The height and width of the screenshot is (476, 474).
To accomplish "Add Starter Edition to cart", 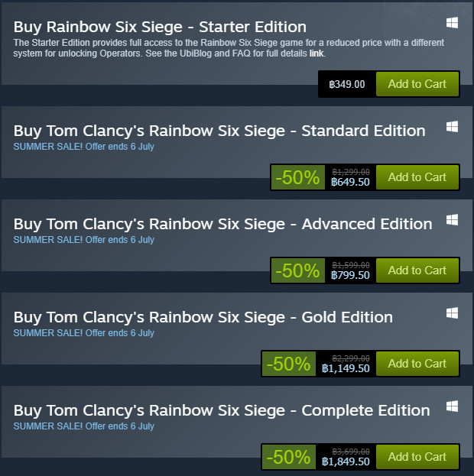I will click(417, 84).
